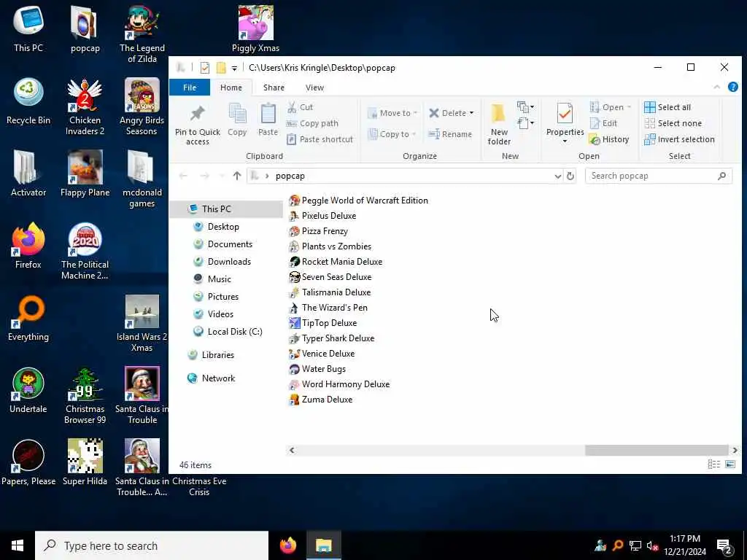Open the Easy access dropdown
Screen dimensions: 747x560
(525, 123)
